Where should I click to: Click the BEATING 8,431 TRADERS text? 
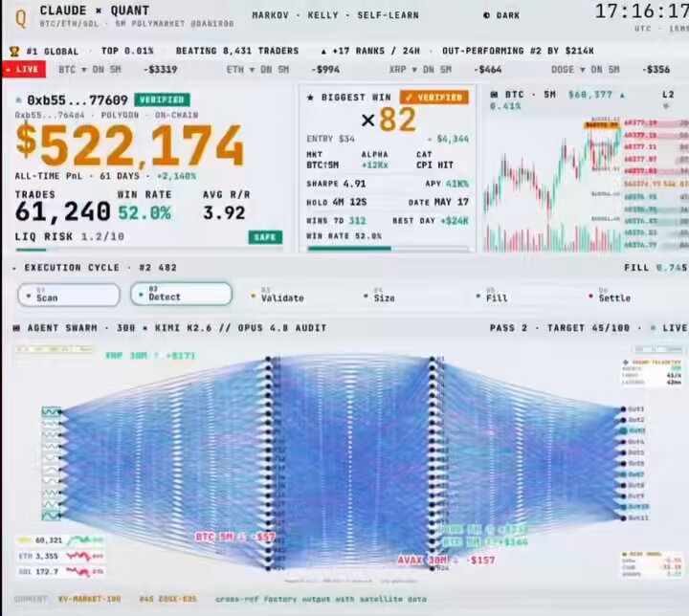[x=237, y=51]
